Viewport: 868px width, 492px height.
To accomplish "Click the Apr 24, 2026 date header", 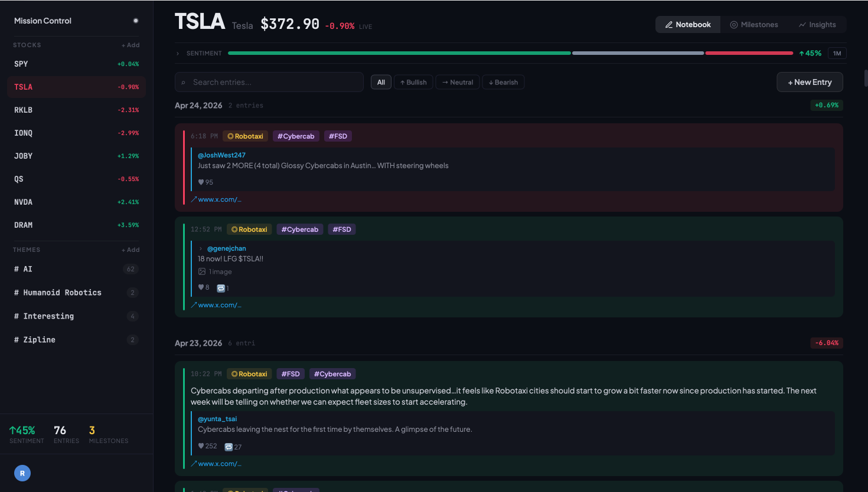I will coord(198,106).
